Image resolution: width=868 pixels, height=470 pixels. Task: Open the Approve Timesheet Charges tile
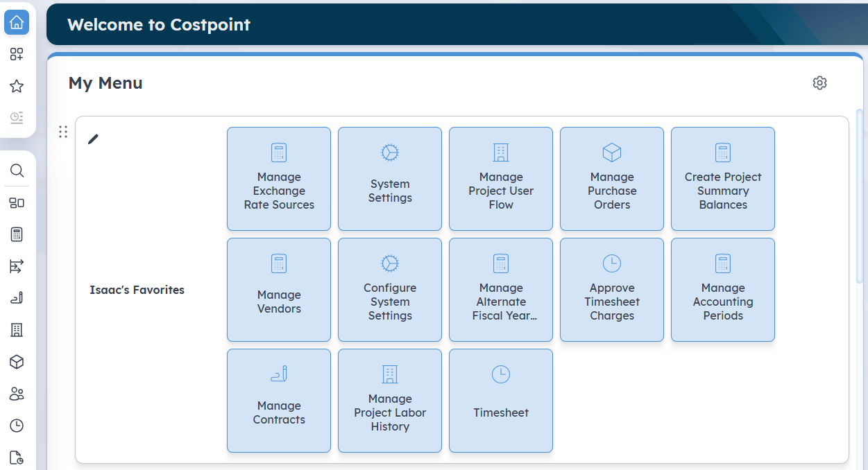[x=612, y=290]
